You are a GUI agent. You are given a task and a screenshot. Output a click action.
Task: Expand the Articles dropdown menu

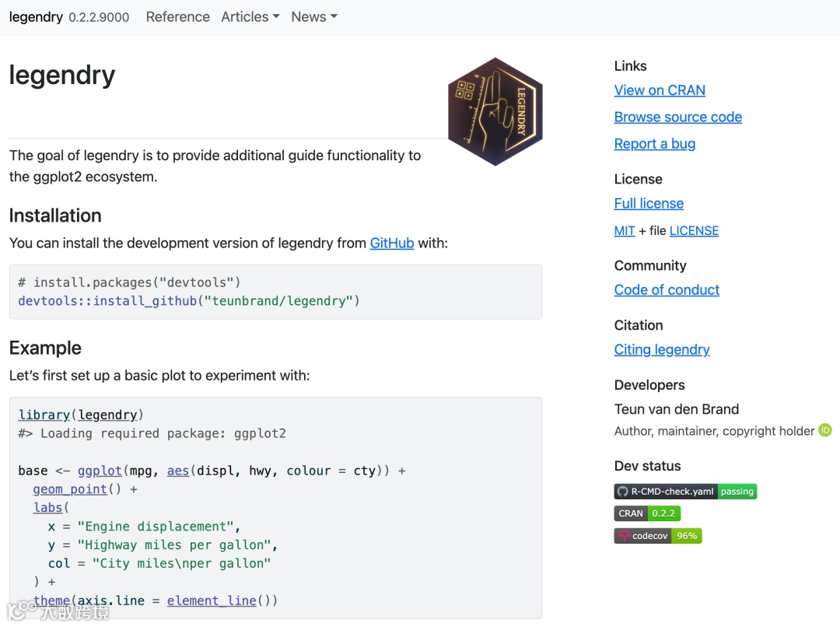[250, 17]
